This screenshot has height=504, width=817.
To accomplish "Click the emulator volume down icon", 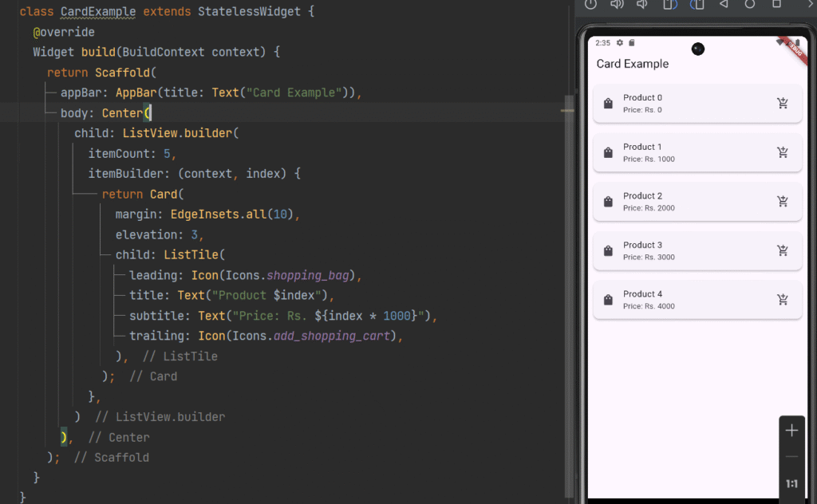I will pyautogui.click(x=643, y=4).
